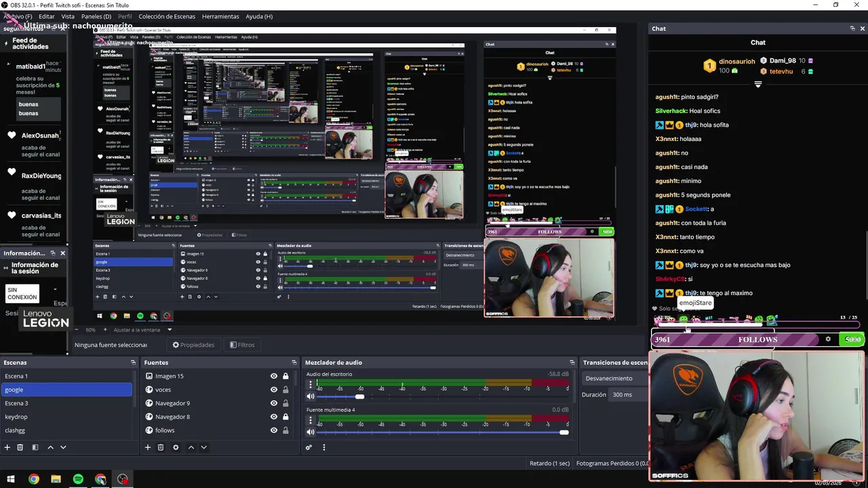Move scene up arrow in Escenas toolbar
This screenshot has height=488, width=868.
(x=50, y=447)
